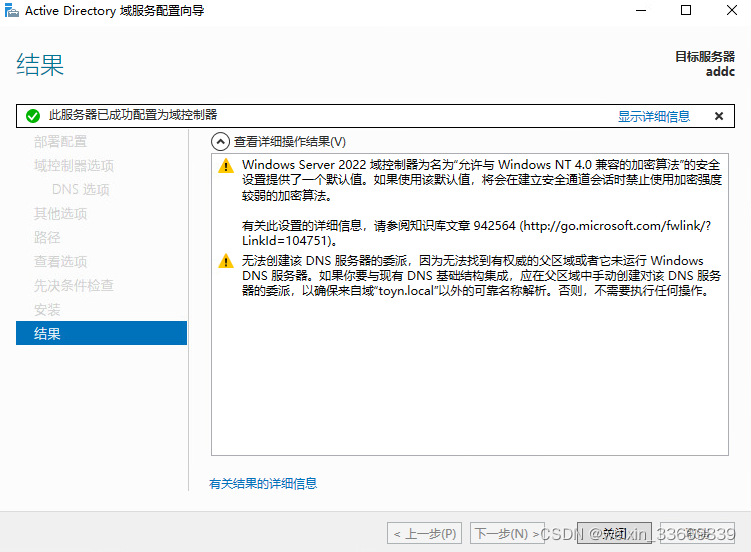751x552 pixels.
Task: Select the 部署配置 step
Action: coord(60,142)
